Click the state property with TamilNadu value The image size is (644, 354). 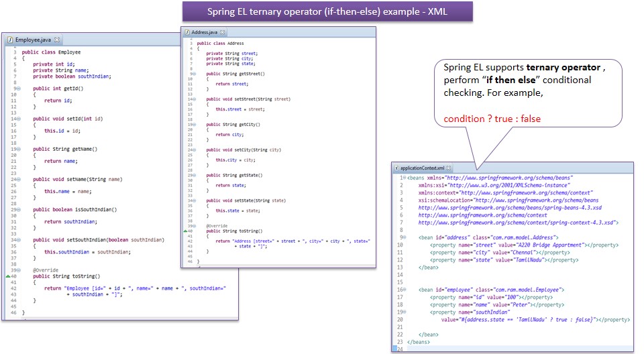504,260
